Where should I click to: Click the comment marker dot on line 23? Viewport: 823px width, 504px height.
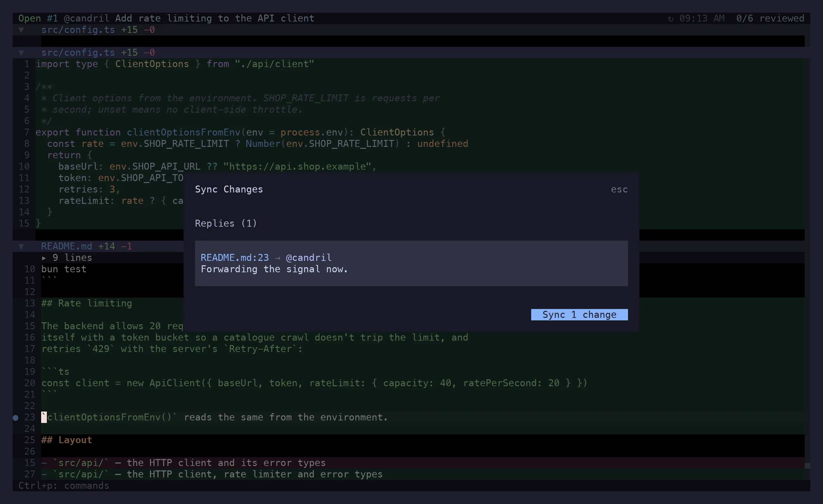(x=16, y=418)
